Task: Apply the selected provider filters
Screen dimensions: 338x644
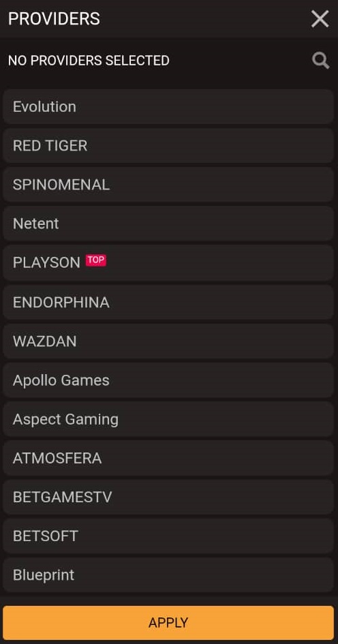Action: pos(168,623)
